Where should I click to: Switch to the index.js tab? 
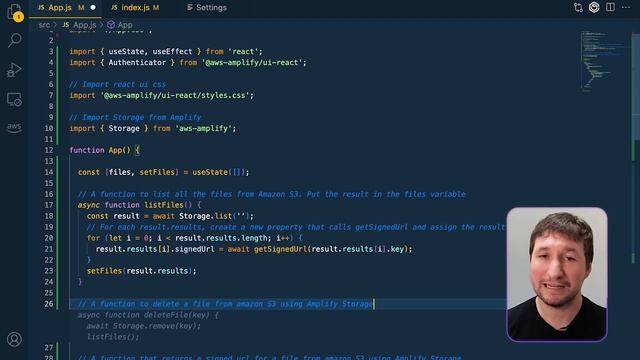tap(136, 7)
